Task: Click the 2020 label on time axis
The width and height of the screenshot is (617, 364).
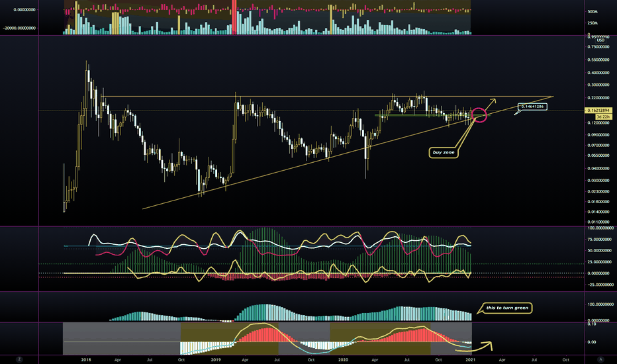Action: tap(343, 359)
